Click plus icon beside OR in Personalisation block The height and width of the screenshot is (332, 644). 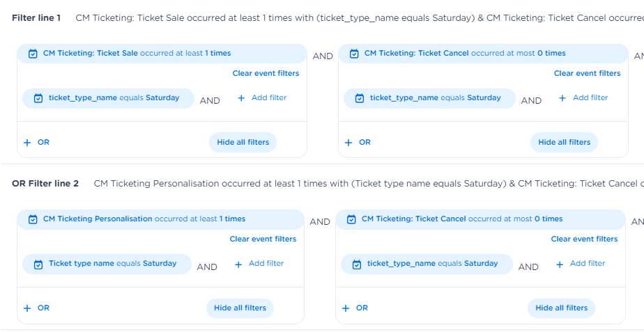click(x=27, y=308)
